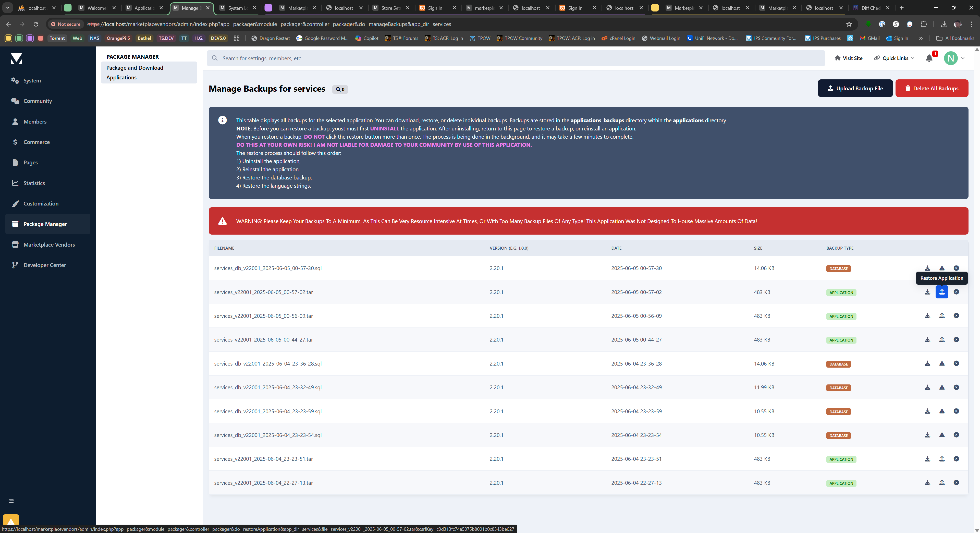Download services_db_v22001_2025-06-04_23-23-54.sql backup
This screenshot has width=980, height=533.
[927, 435]
